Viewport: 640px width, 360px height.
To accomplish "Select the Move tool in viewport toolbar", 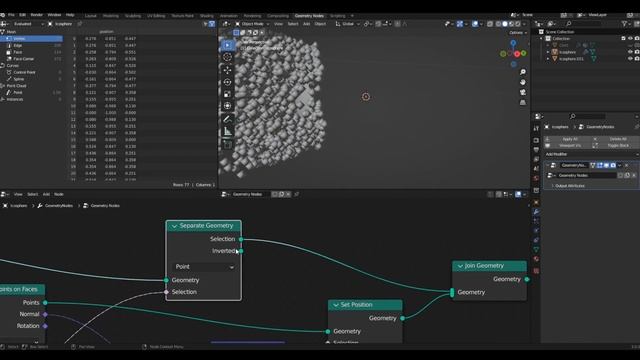I will pyautogui.click(x=227, y=70).
